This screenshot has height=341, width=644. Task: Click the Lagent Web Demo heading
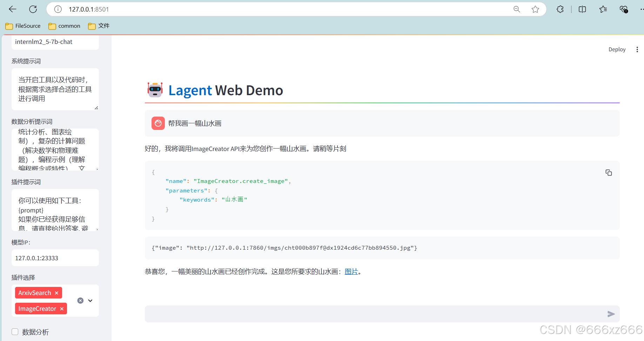point(226,90)
